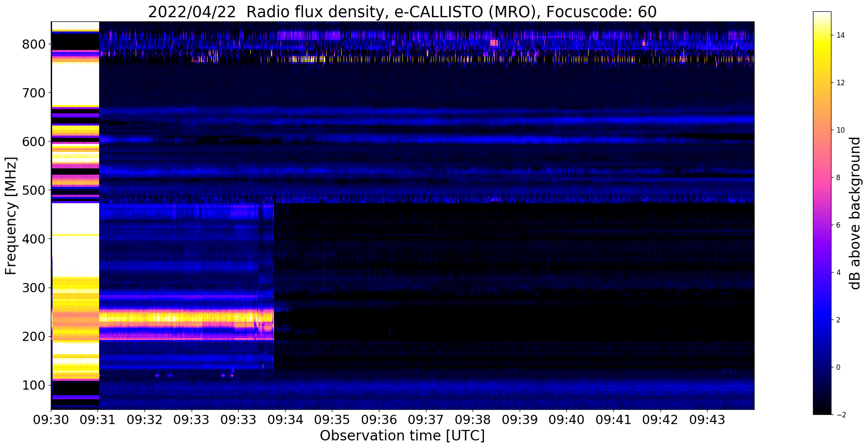Click the 09:34 time tick label
Viewport: 868px width, 448px height.
[286, 420]
